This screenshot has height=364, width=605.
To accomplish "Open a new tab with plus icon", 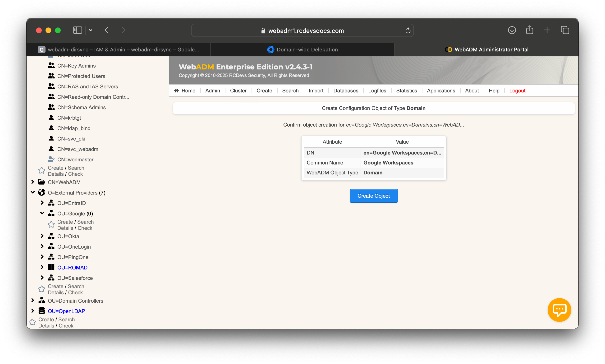I will point(547,30).
